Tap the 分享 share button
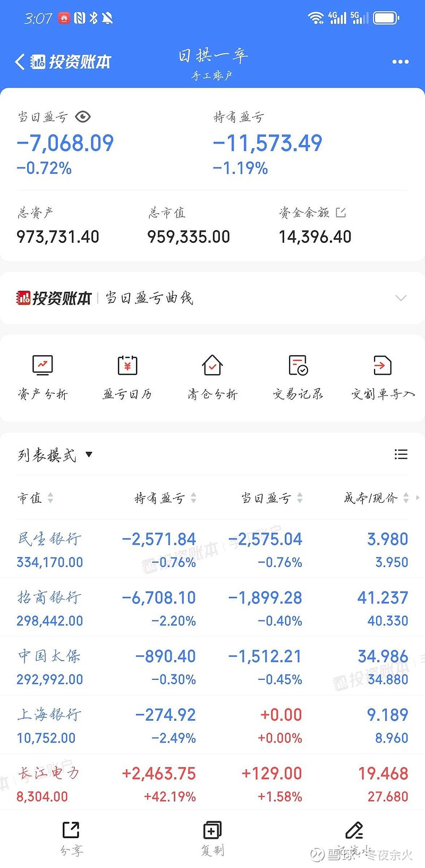This screenshot has width=425, height=868. point(71,838)
